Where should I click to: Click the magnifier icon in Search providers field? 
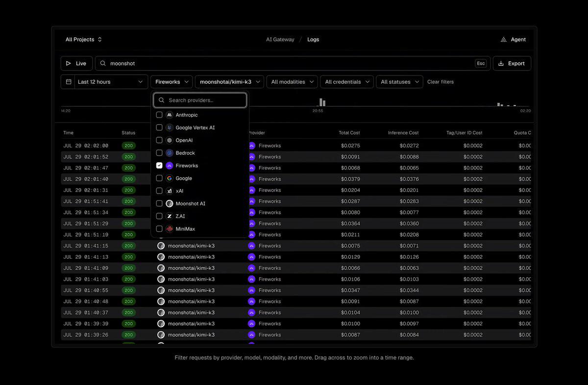pos(162,100)
